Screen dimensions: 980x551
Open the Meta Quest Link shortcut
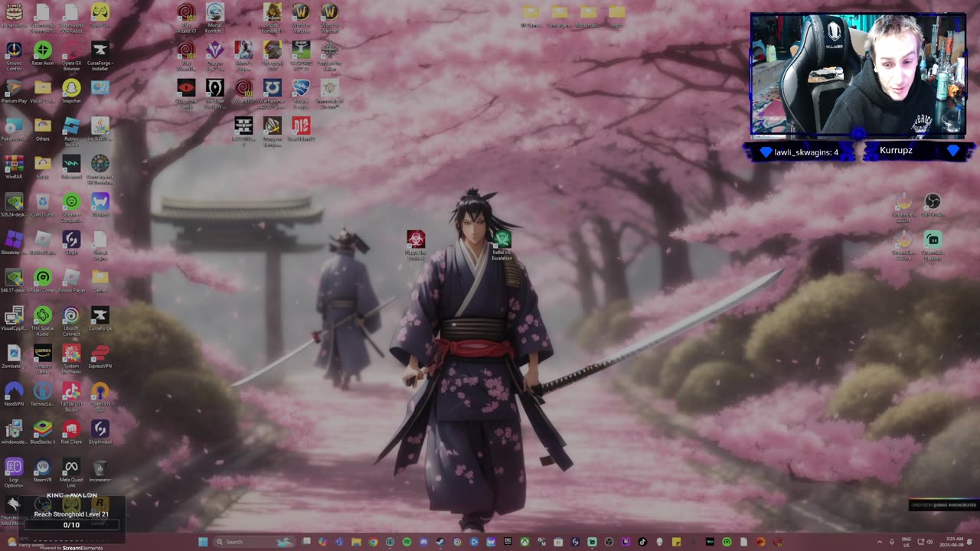click(x=71, y=471)
